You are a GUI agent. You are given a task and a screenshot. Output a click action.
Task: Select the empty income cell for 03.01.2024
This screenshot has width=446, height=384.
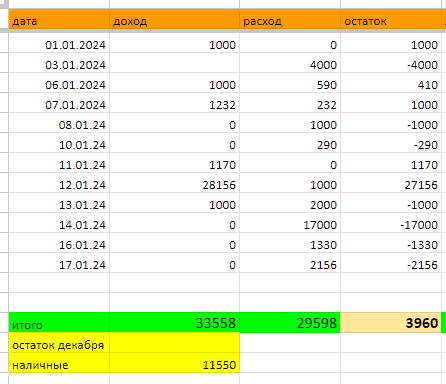tap(174, 63)
